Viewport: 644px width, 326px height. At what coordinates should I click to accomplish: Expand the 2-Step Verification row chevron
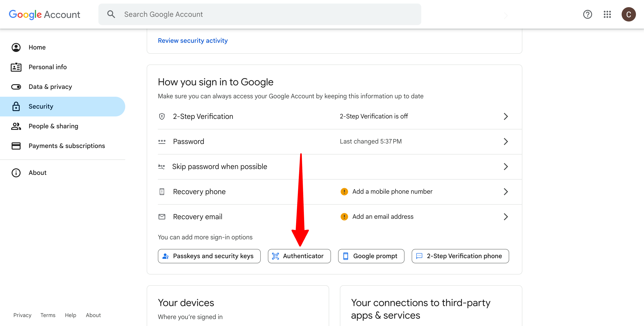[x=506, y=116]
